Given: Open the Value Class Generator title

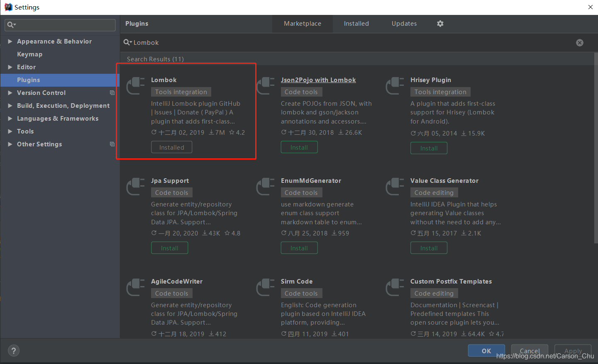Looking at the screenshot, I should [x=444, y=181].
